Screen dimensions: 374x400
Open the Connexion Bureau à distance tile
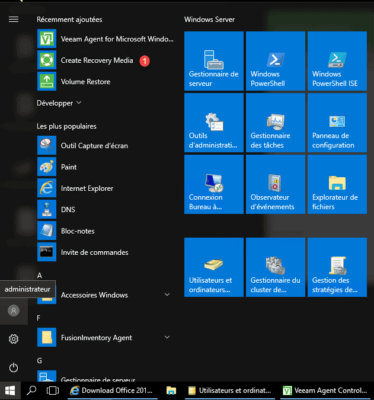pyautogui.click(x=214, y=184)
